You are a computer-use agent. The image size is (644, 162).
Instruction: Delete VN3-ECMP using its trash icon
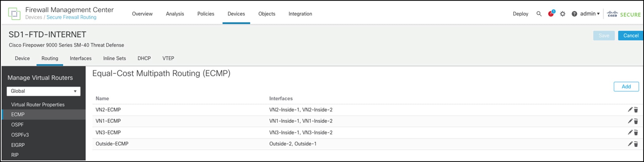(636, 133)
